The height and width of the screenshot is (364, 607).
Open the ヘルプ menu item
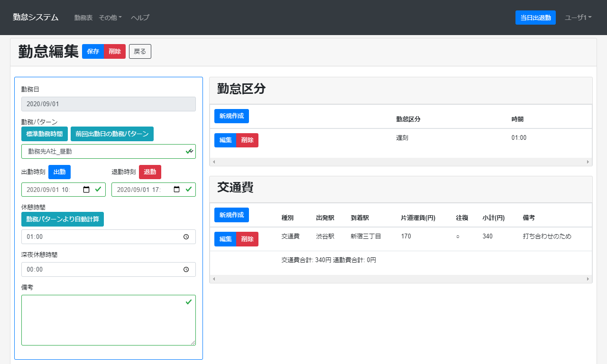pos(139,18)
